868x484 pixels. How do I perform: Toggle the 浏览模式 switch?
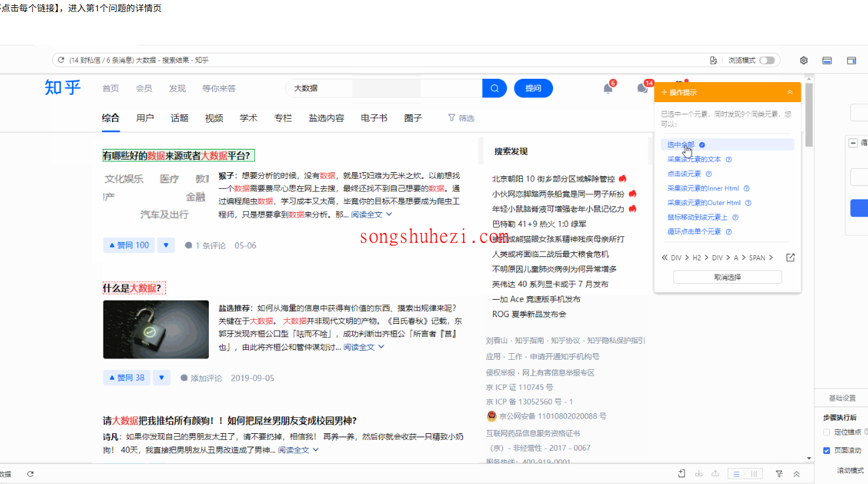coord(767,60)
